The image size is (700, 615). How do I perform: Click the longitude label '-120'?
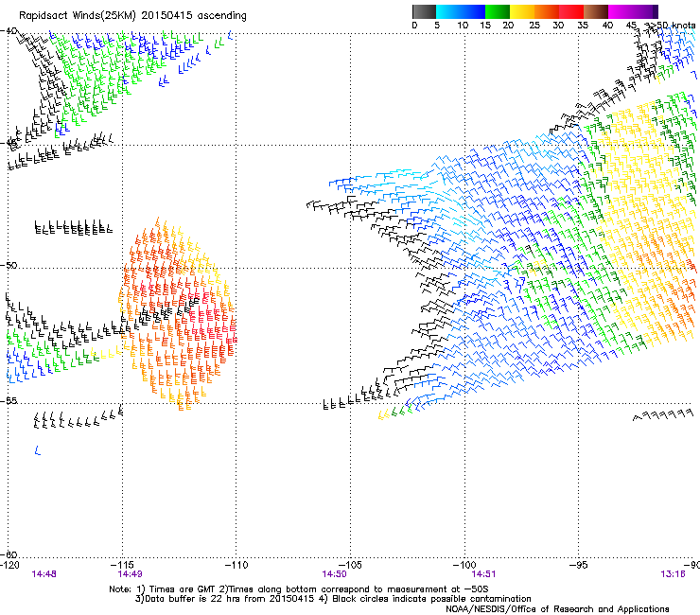9,565
